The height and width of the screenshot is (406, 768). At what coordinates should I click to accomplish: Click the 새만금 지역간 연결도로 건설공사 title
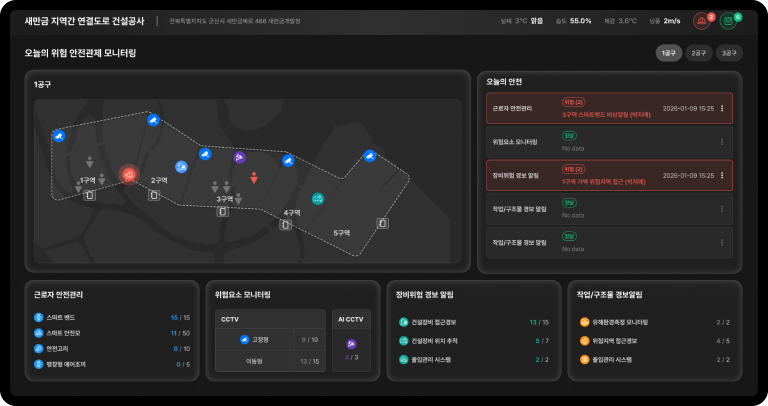click(84, 21)
